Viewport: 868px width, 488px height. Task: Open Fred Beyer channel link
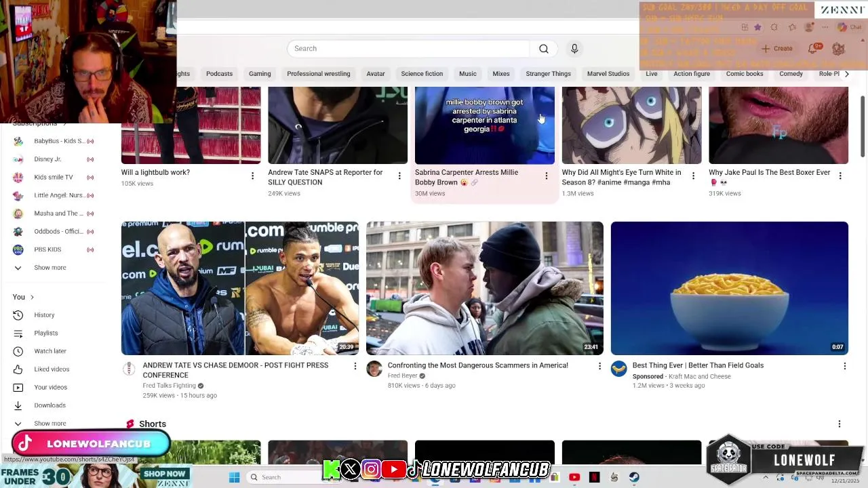[402, 375]
